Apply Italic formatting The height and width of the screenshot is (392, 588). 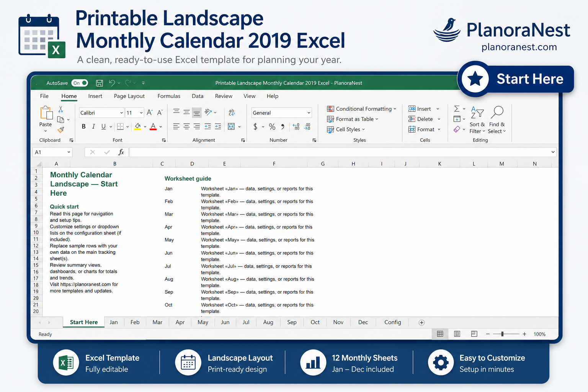93,127
